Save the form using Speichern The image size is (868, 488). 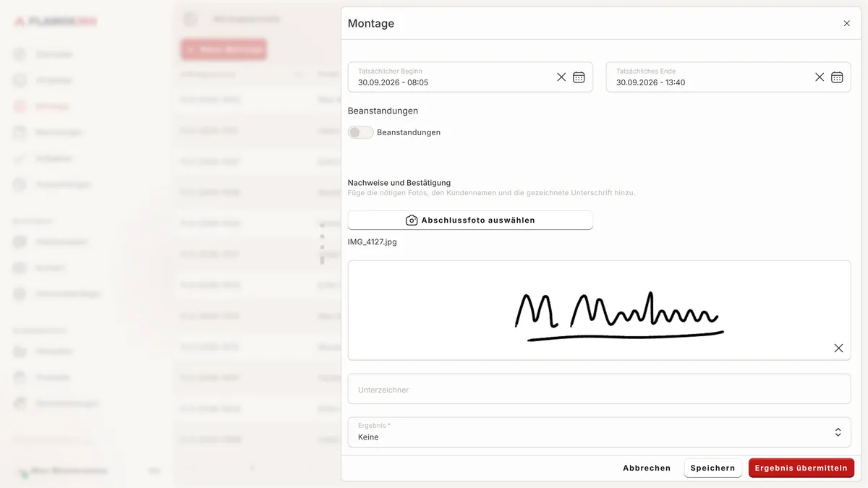pos(712,468)
